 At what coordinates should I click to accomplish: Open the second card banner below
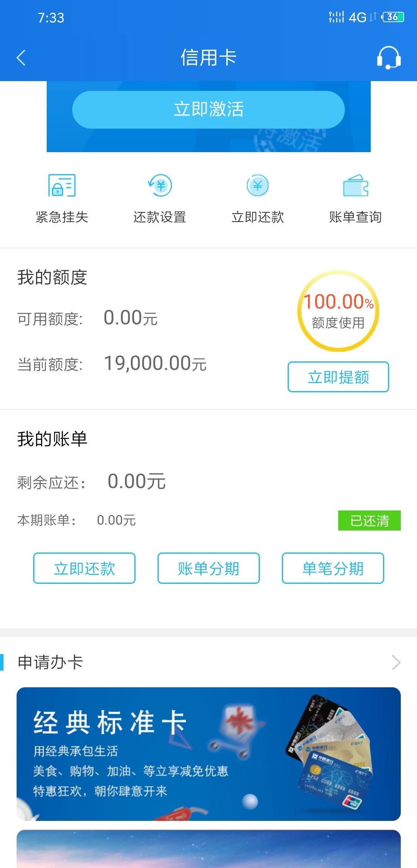point(208,849)
